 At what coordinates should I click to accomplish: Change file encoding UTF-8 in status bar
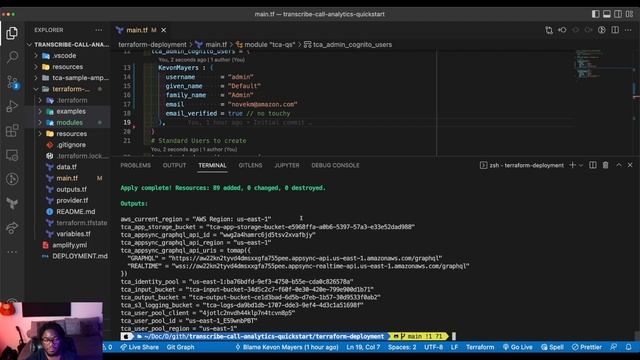(x=433, y=347)
